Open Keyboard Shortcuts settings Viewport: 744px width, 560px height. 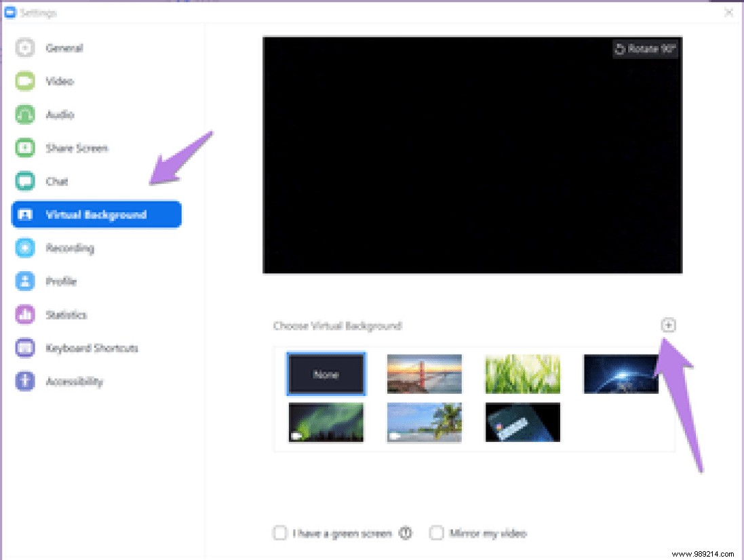(x=92, y=348)
